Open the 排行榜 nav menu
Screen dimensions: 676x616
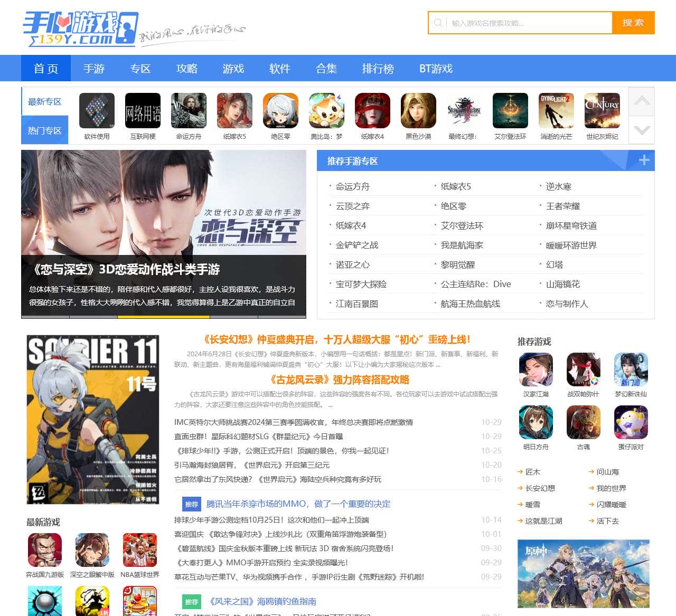pos(378,69)
